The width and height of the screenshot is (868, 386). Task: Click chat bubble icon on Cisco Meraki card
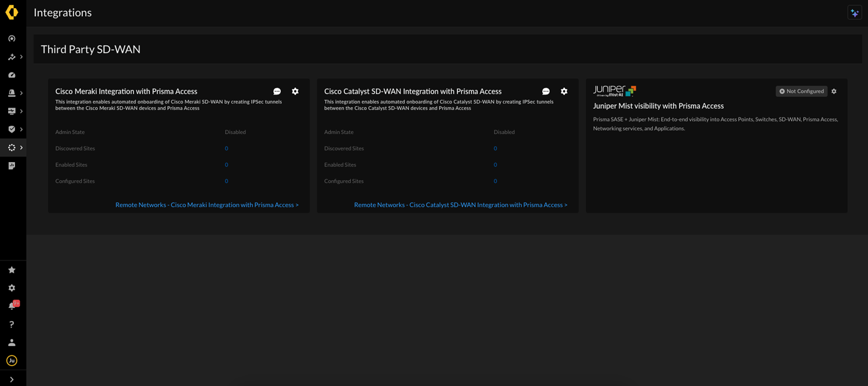[x=277, y=91]
